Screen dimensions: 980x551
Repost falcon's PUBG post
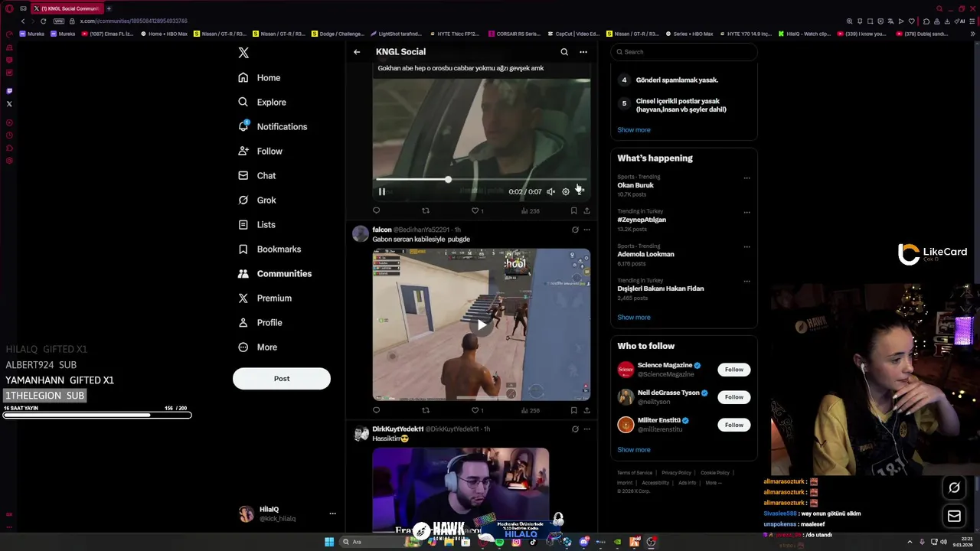(426, 410)
